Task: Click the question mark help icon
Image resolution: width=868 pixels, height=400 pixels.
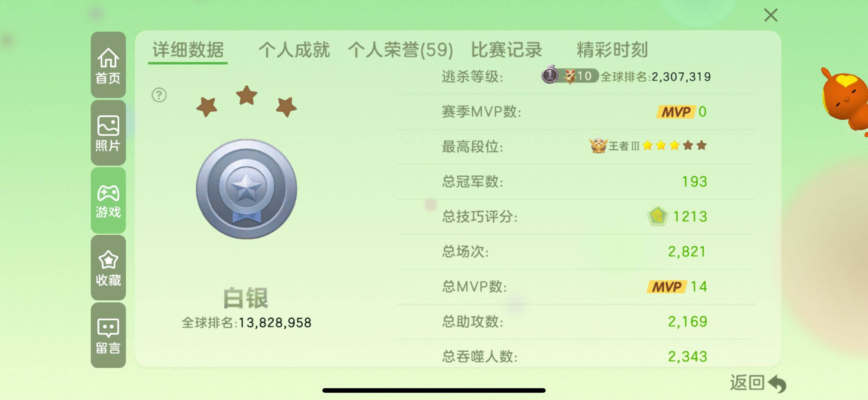Action: (x=159, y=95)
